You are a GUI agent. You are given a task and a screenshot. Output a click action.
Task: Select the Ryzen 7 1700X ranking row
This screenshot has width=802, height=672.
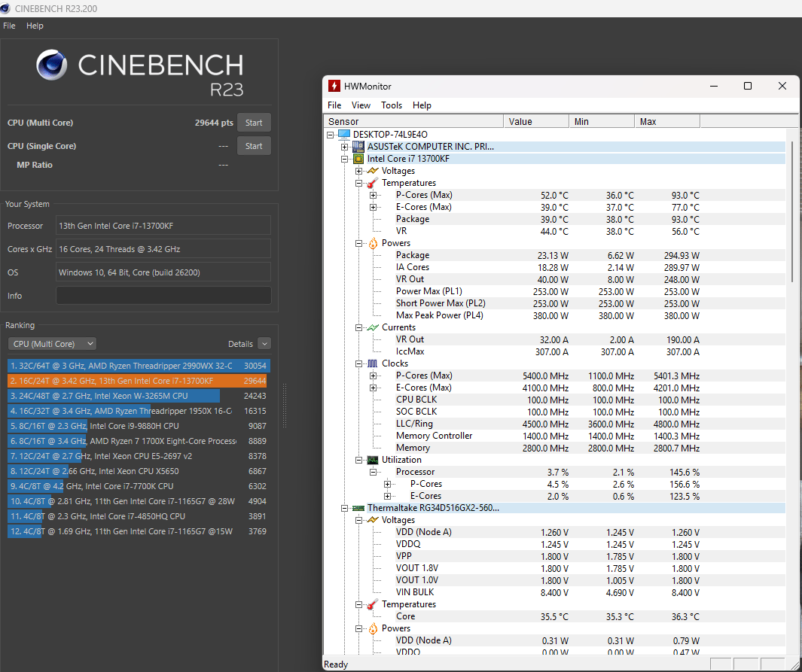(139, 441)
